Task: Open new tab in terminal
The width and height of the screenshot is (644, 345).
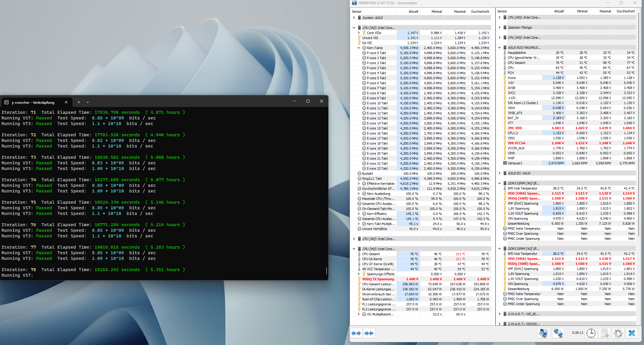Action: coord(79,102)
